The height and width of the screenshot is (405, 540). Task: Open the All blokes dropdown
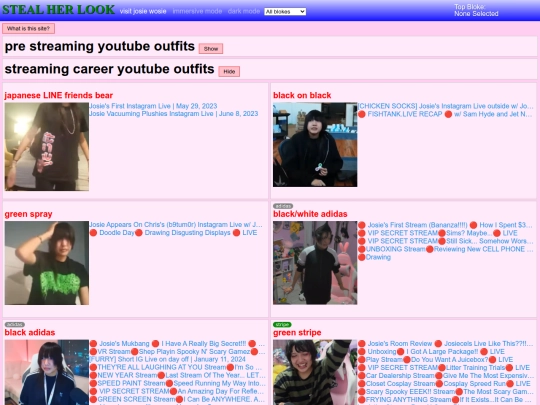[x=285, y=12]
